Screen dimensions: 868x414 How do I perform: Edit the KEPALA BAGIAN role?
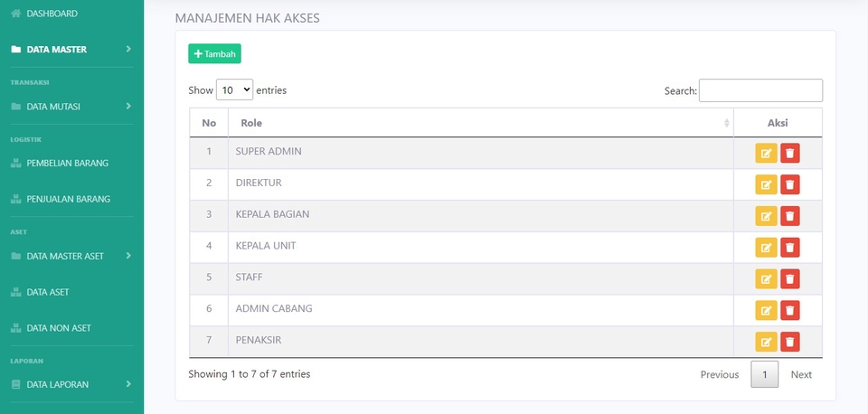[766, 216]
